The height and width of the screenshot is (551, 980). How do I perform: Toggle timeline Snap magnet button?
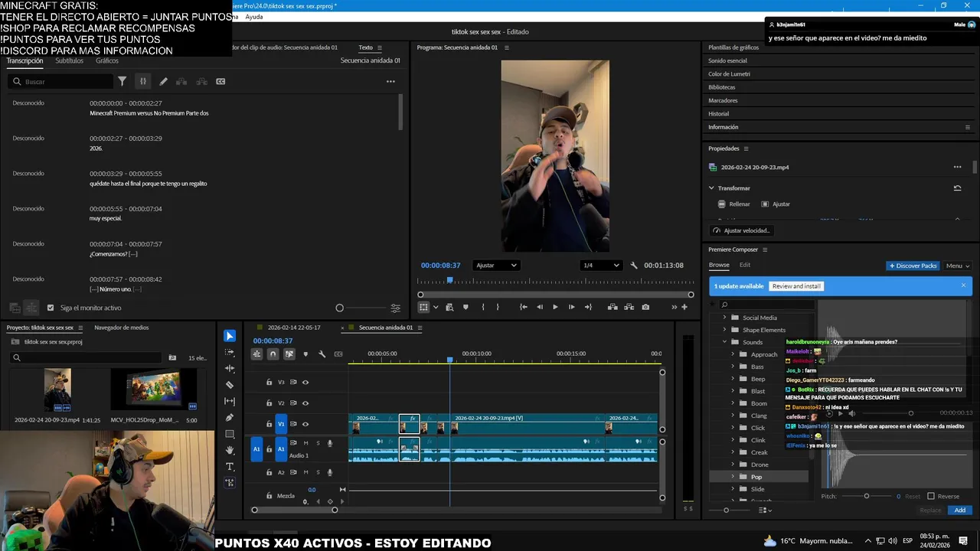point(273,354)
